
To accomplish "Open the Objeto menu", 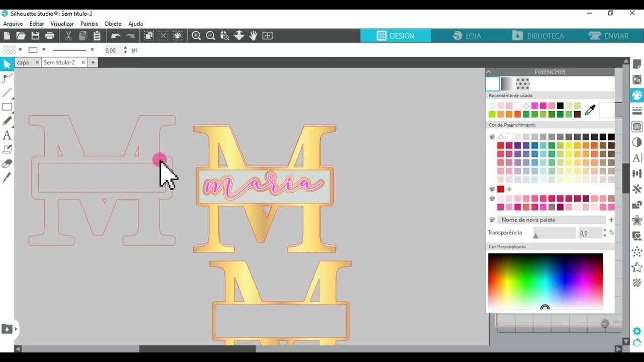I will pos(113,24).
